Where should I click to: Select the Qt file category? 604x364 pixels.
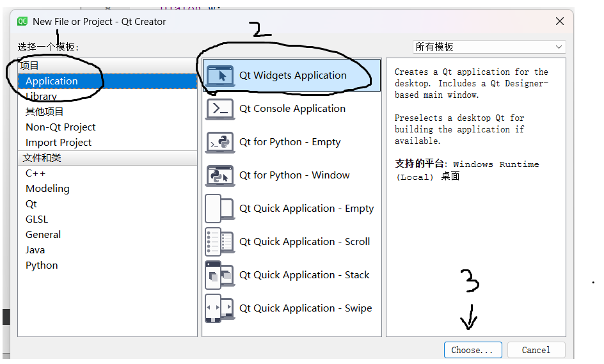pyautogui.click(x=107, y=204)
